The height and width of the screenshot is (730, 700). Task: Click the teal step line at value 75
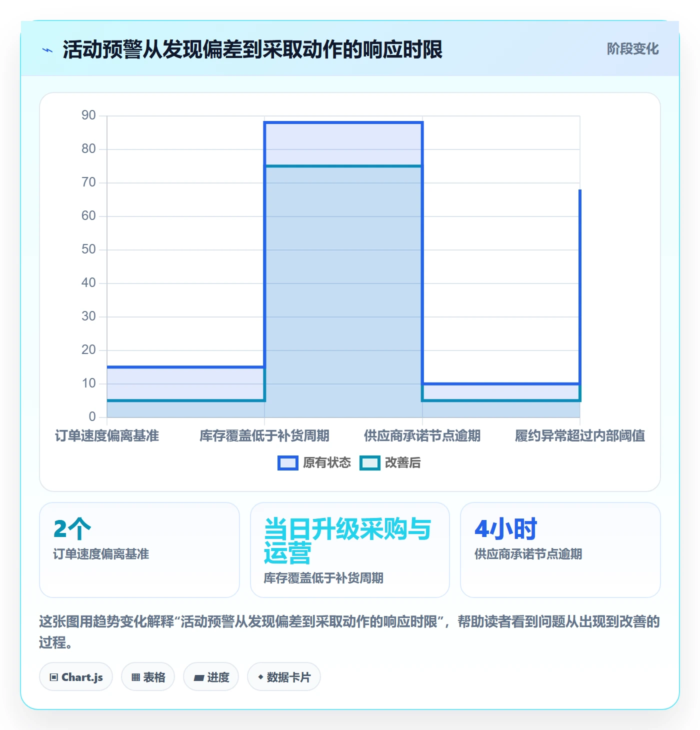pos(343,166)
